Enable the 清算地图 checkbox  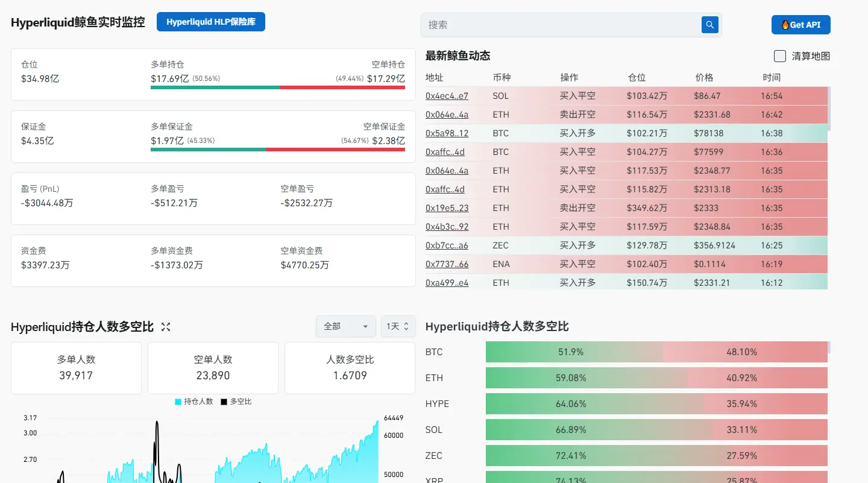coord(780,56)
